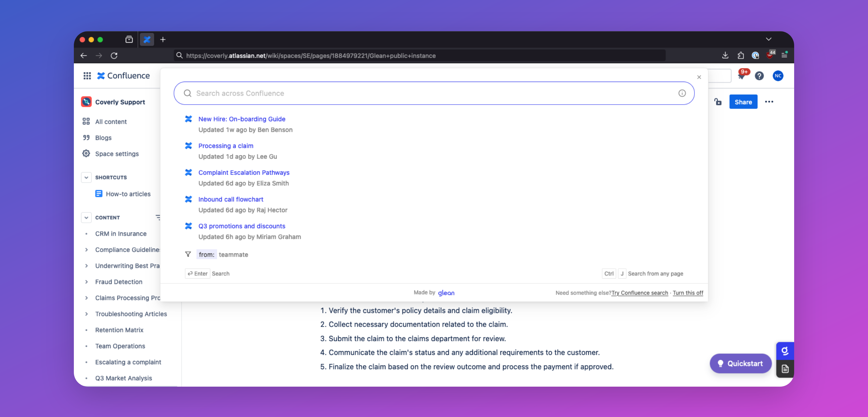868x417 pixels.
Task: Open the help question mark icon
Action: tap(759, 76)
